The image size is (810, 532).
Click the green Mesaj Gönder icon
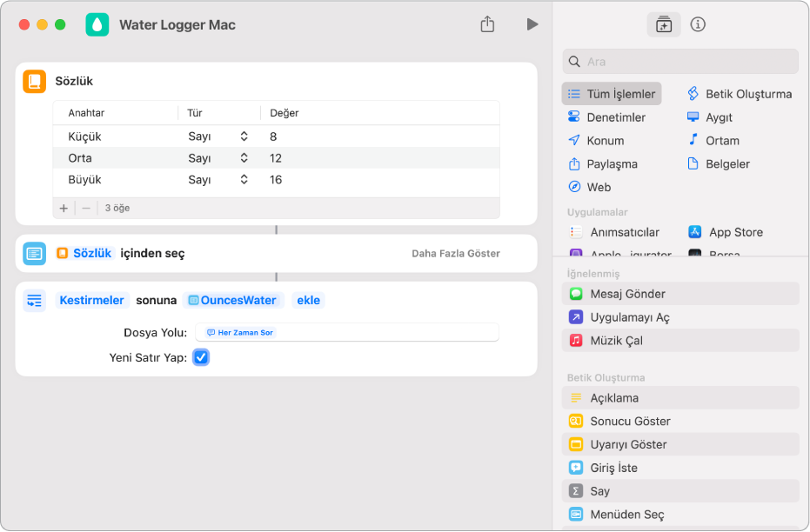(x=575, y=294)
